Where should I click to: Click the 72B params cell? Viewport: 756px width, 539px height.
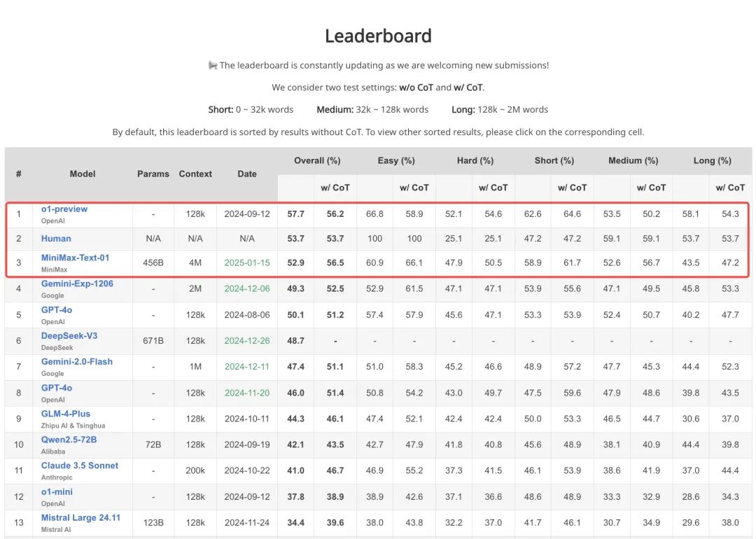coord(153,444)
